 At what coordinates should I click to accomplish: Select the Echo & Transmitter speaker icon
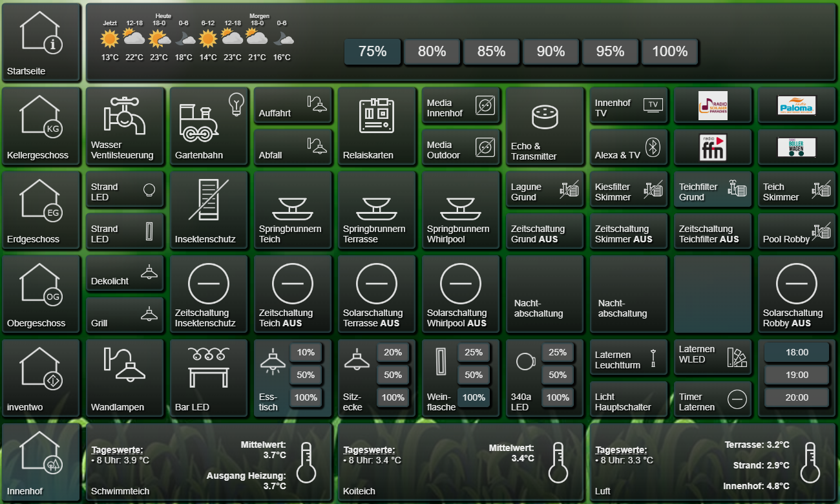[x=544, y=117]
